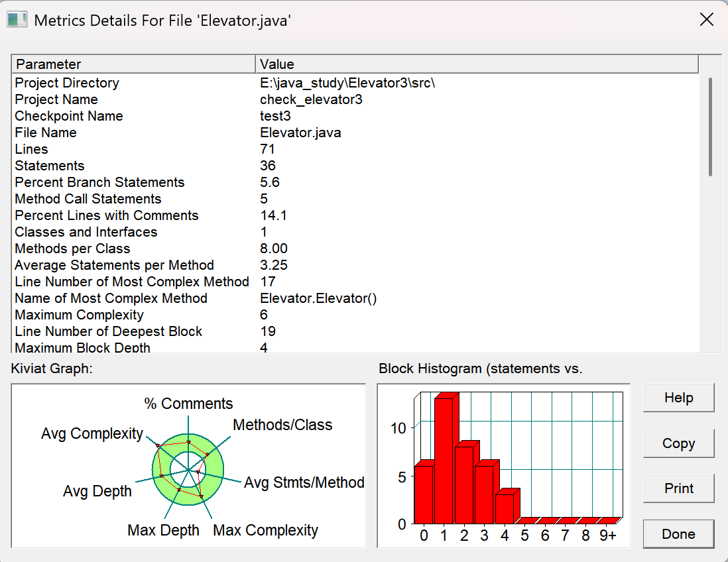Click the histogram bar for depth 4

[505, 508]
